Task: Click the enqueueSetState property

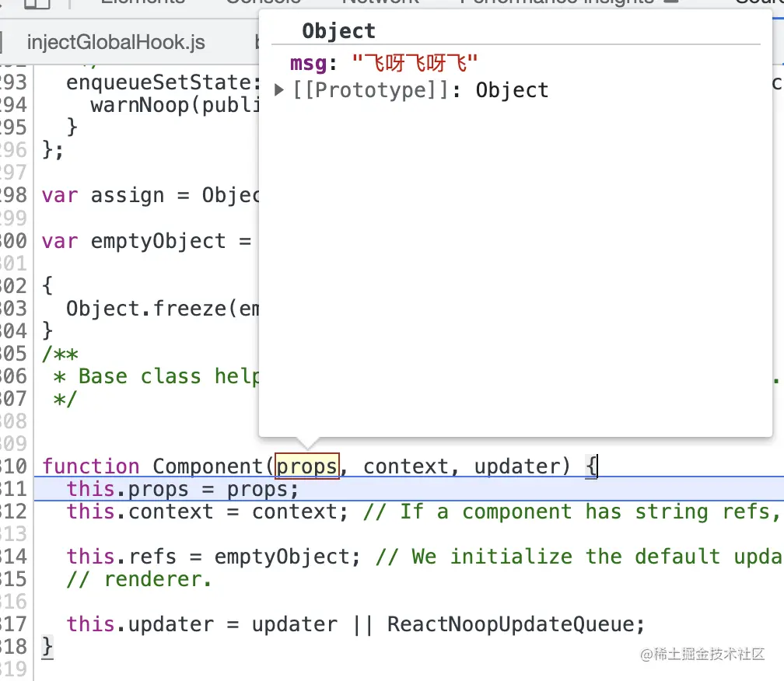Action: (x=158, y=82)
